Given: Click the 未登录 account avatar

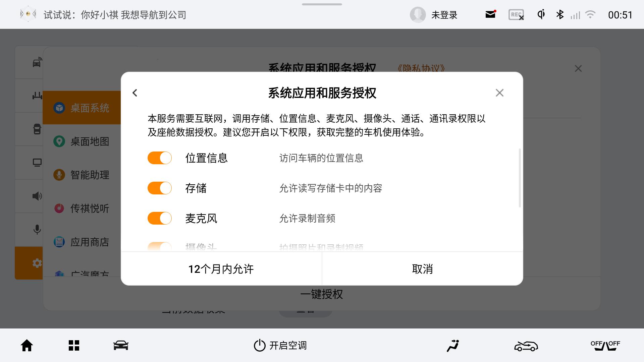Looking at the screenshot, I should [x=418, y=15].
